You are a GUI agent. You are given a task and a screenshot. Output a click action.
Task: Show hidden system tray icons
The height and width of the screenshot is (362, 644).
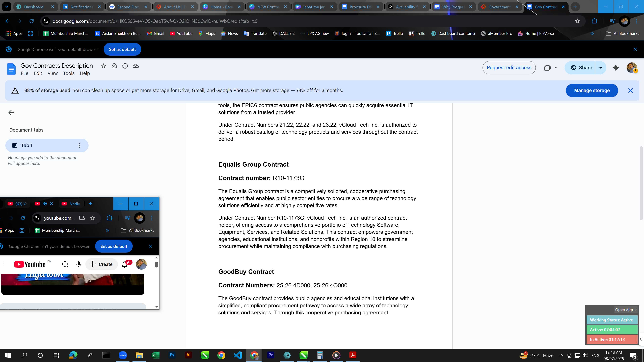(x=561, y=355)
